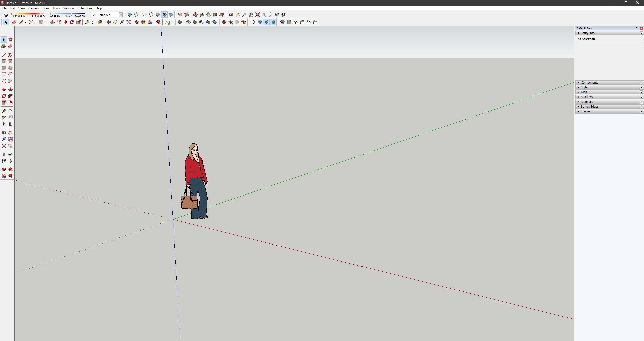This screenshot has height=341, width=644.
Task: Expand the Materials panel
Action: point(587,102)
